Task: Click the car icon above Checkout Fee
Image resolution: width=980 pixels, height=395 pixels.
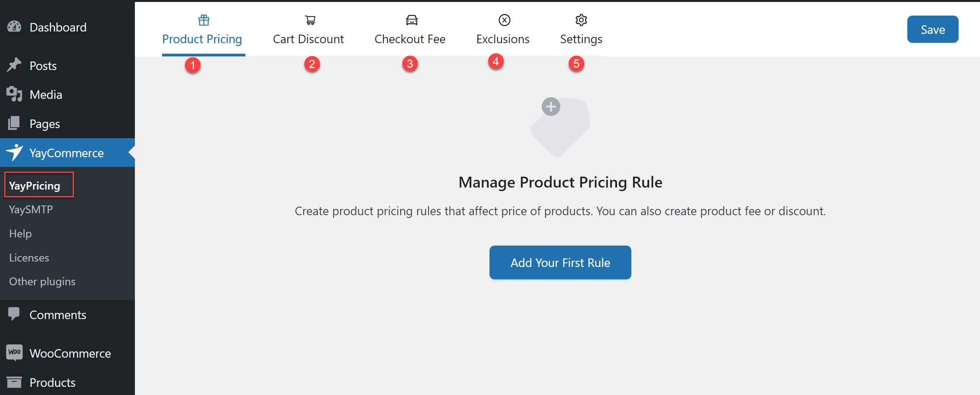Action: [x=412, y=20]
